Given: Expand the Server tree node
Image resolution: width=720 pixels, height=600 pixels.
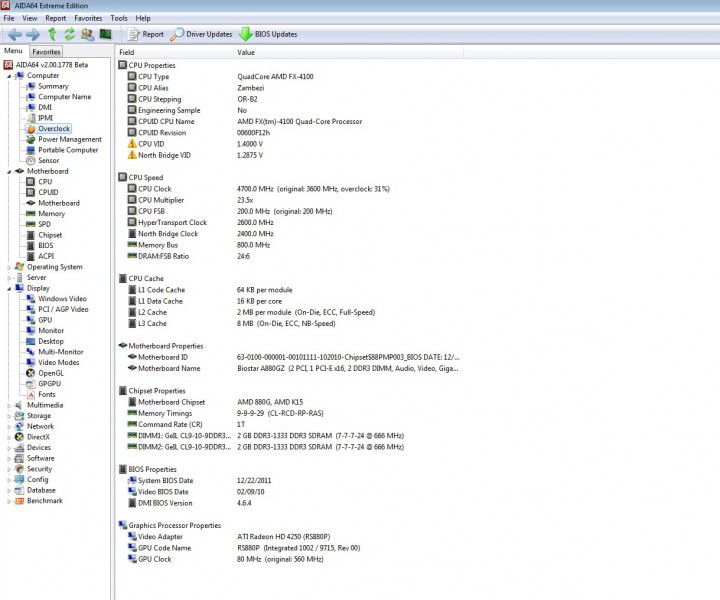Looking at the screenshot, I should [x=9, y=278].
